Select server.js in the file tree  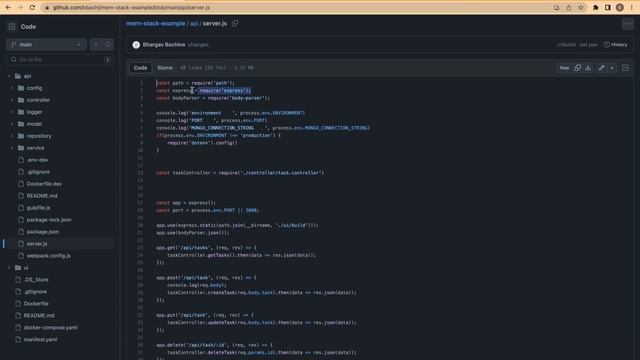(x=37, y=244)
